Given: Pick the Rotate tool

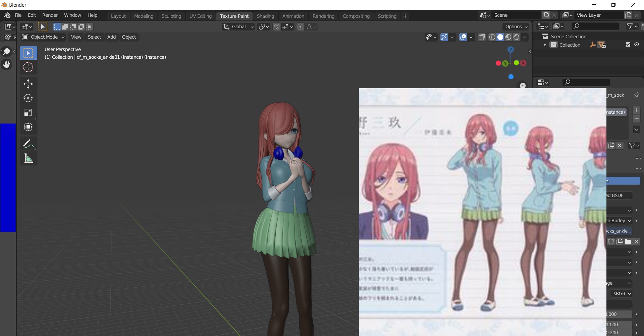Looking at the screenshot, I should (29, 98).
